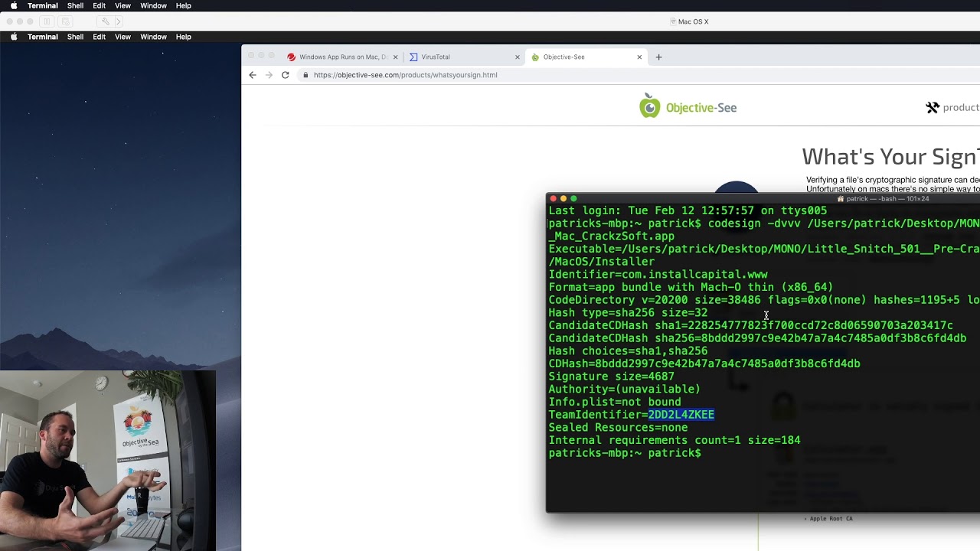Click the highlighted TeamIdentifier value 2DD2L4ZKEE
The image size is (980, 551).
(681, 415)
